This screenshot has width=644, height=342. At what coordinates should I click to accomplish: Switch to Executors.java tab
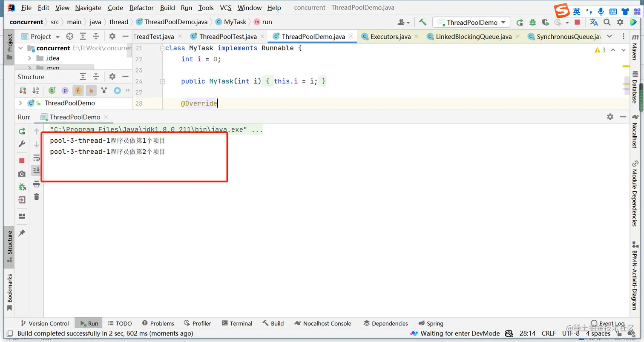391,37
